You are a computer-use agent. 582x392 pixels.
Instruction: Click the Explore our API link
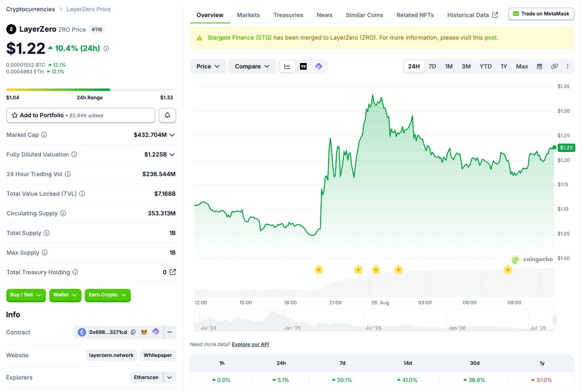click(250, 344)
